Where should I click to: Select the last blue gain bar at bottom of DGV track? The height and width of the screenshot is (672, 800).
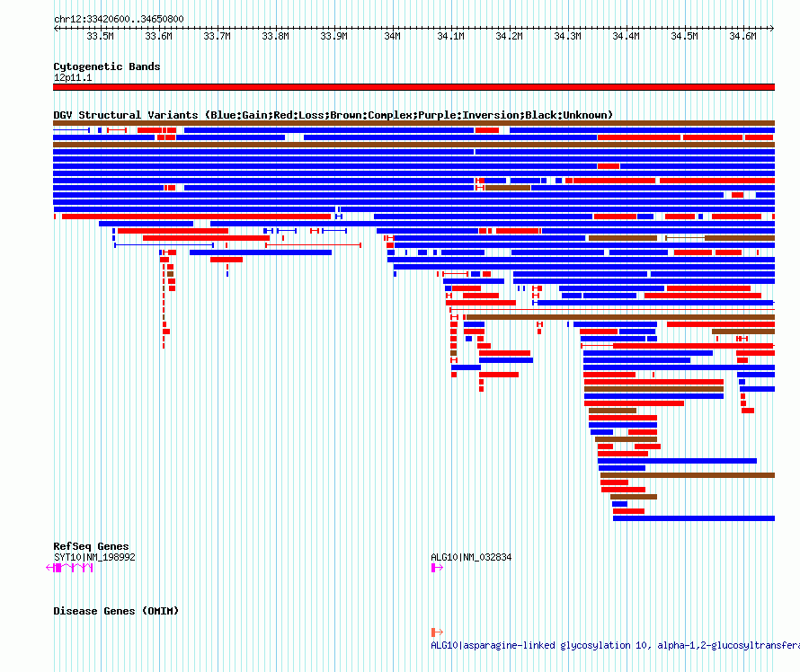point(694,518)
